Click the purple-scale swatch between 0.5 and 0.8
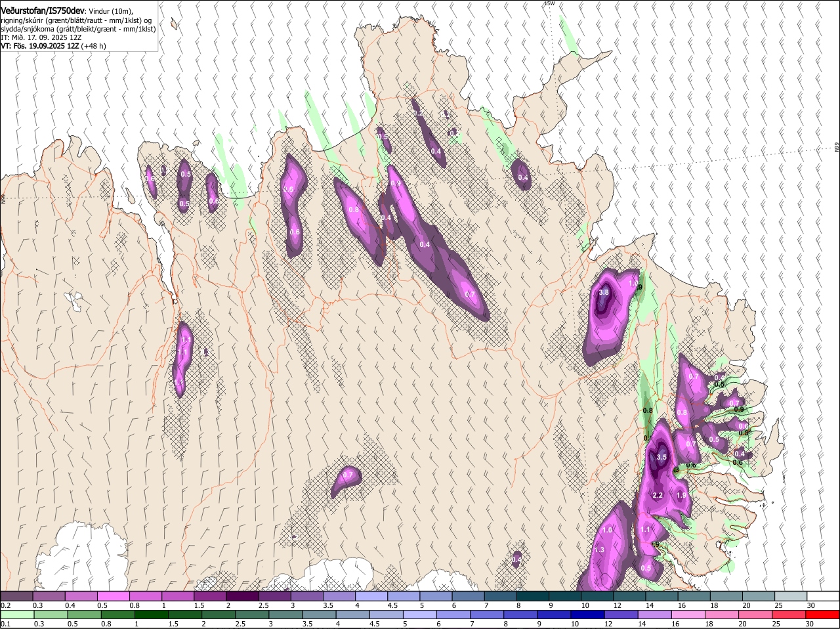840x629 pixels. tap(114, 596)
